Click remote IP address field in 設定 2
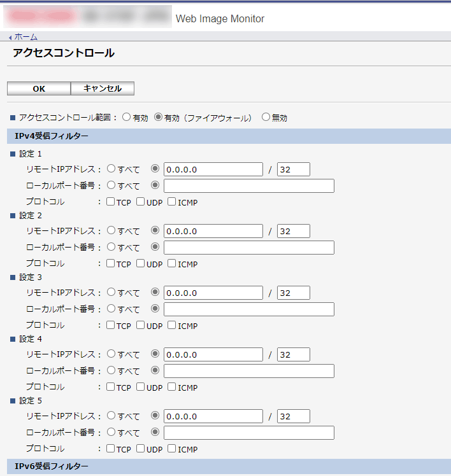Image resolution: width=451 pixels, height=476 pixels. (x=213, y=231)
